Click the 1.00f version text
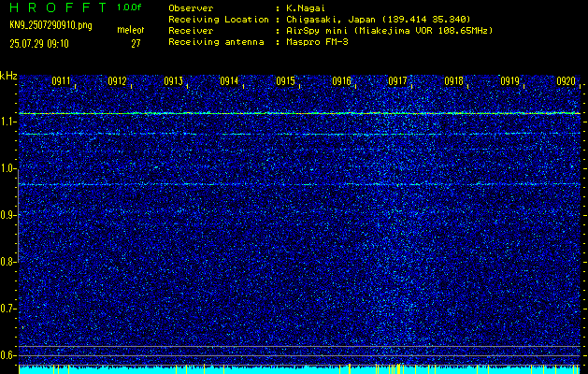 (x=129, y=7)
